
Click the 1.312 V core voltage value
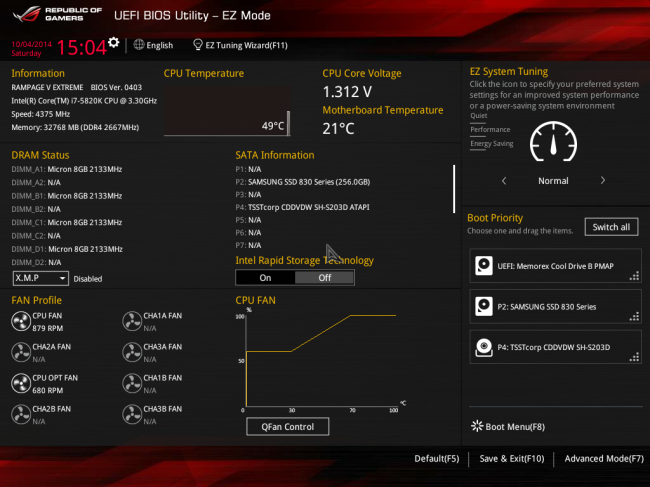[347, 92]
